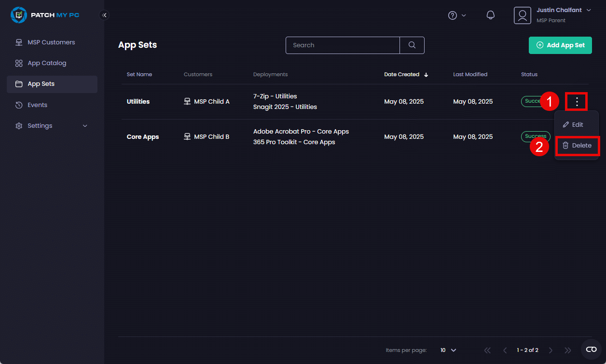Image resolution: width=606 pixels, height=364 pixels.
Task: Collapse the sidebar with double-chevron icon
Action: 104,15
